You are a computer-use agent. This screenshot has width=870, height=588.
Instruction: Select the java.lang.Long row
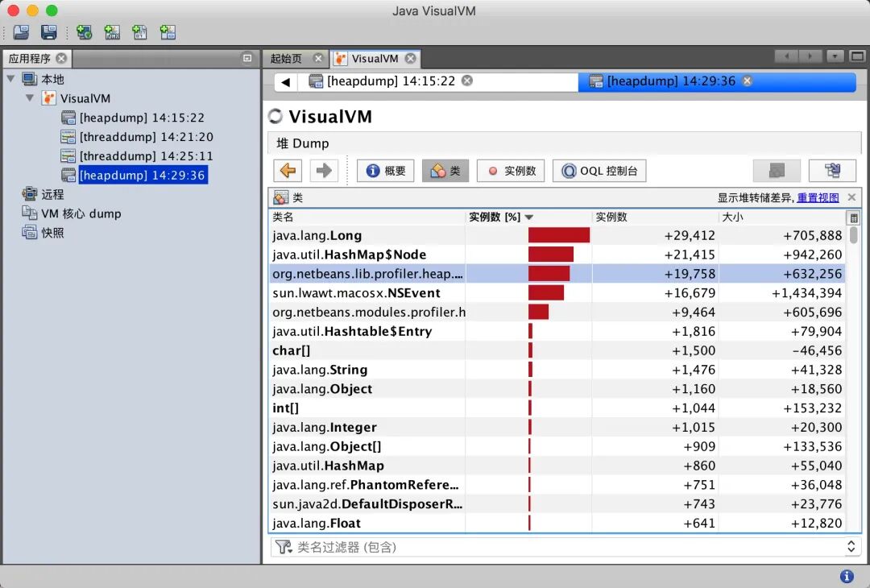click(557, 235)
